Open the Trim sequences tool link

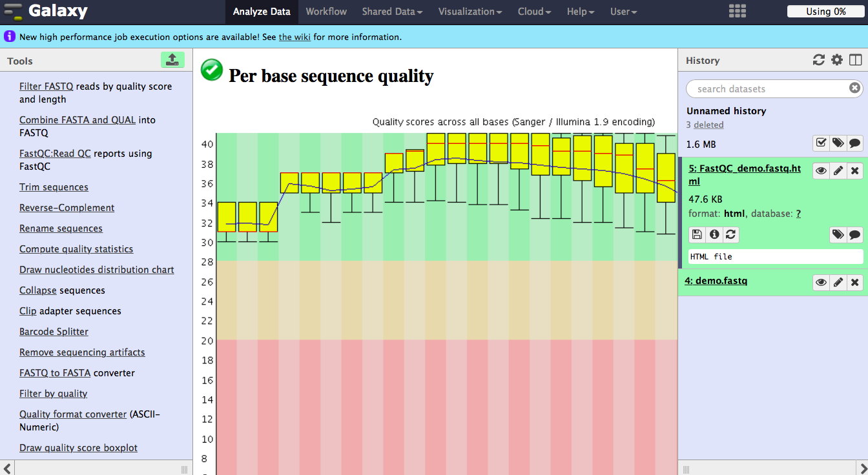(54, 187)
